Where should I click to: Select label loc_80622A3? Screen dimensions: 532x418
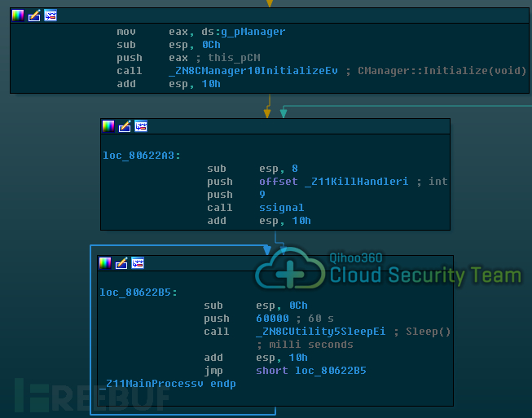point(142,156)
